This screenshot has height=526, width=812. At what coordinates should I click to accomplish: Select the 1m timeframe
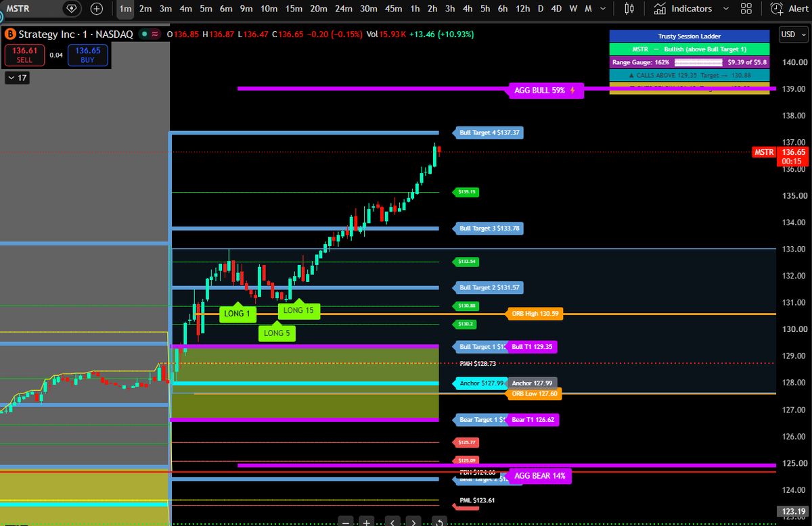pyautogui.click(x=125, y=9)
